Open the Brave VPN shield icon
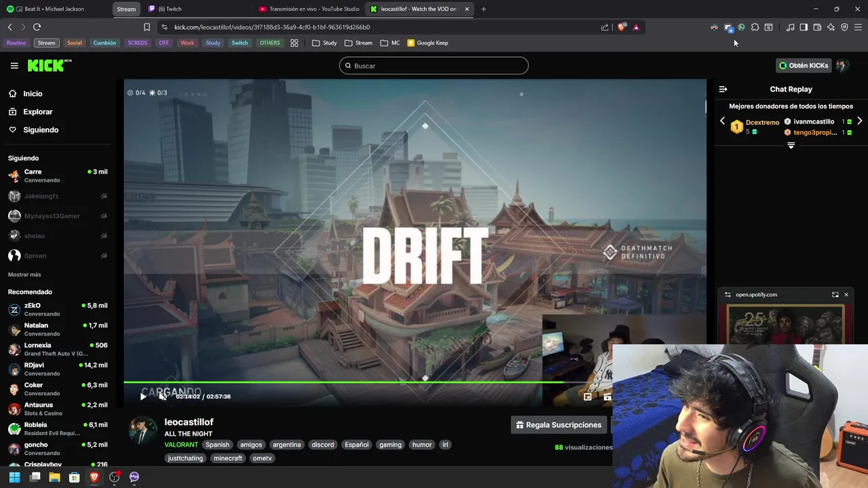This screenshot has height=488, width=868. pos(844,27)
